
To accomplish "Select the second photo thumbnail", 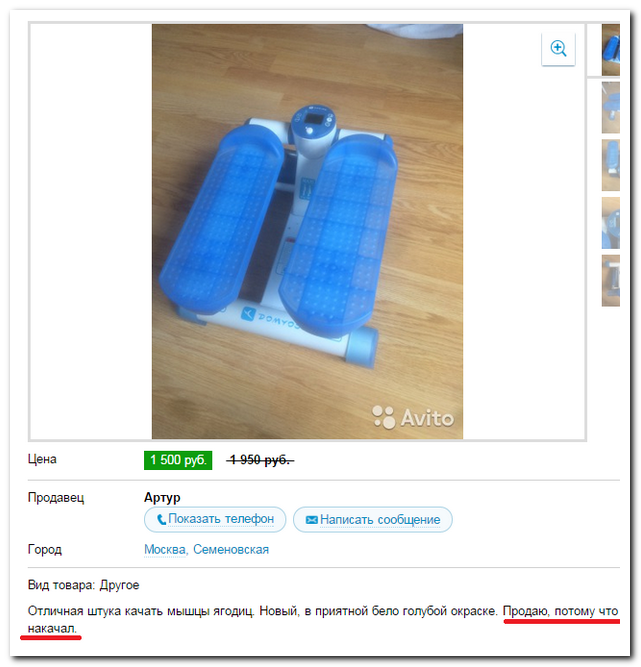I will tap(610, 108).
